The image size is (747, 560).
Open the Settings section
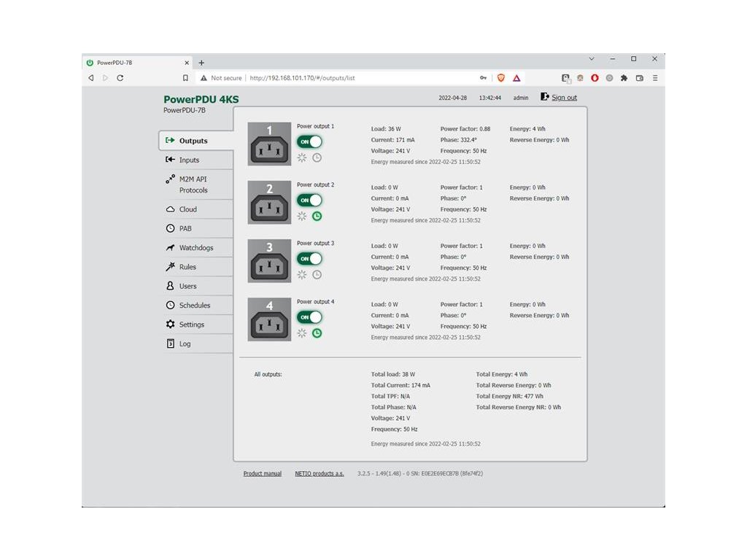[196, 324]
